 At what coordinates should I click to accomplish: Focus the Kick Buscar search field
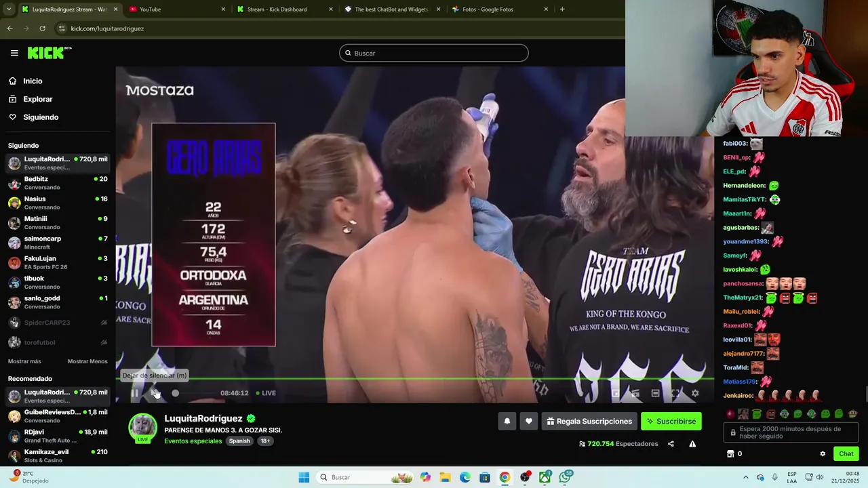coord(434,53)
